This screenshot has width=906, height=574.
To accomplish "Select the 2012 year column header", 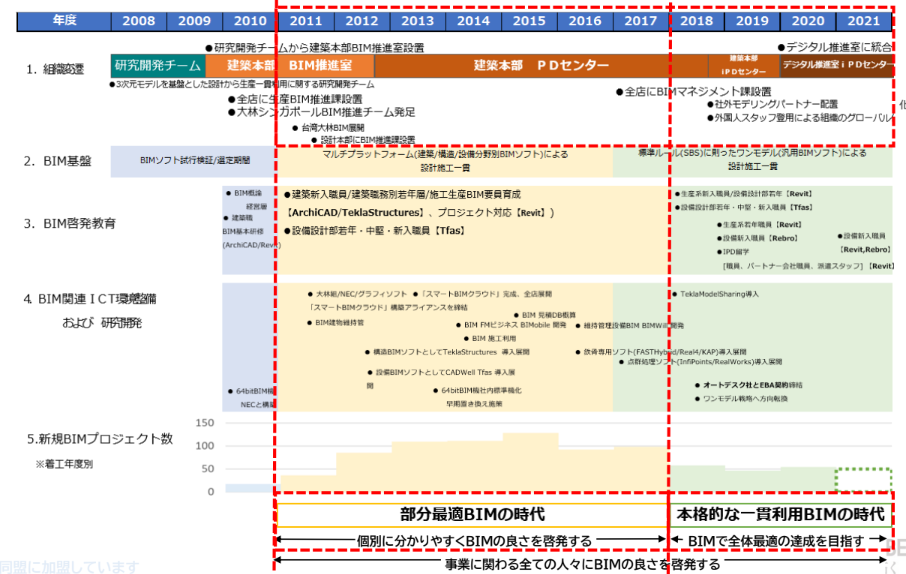I will (362, 21).
